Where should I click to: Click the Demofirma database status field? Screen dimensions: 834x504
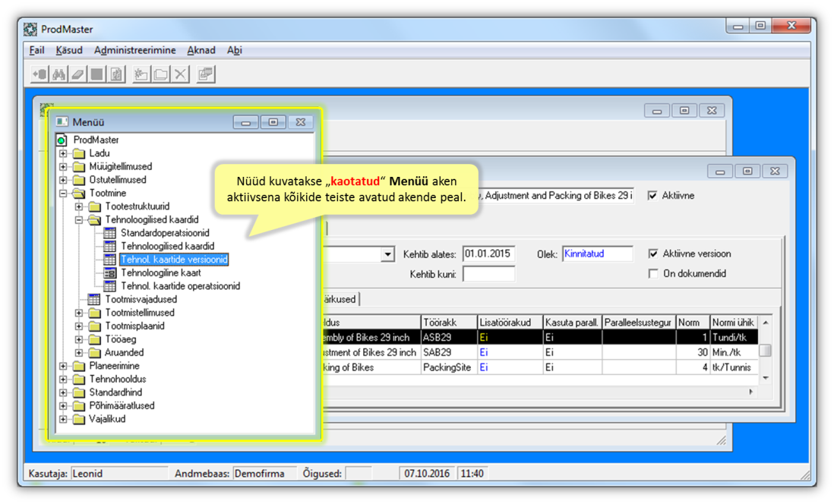264,473
